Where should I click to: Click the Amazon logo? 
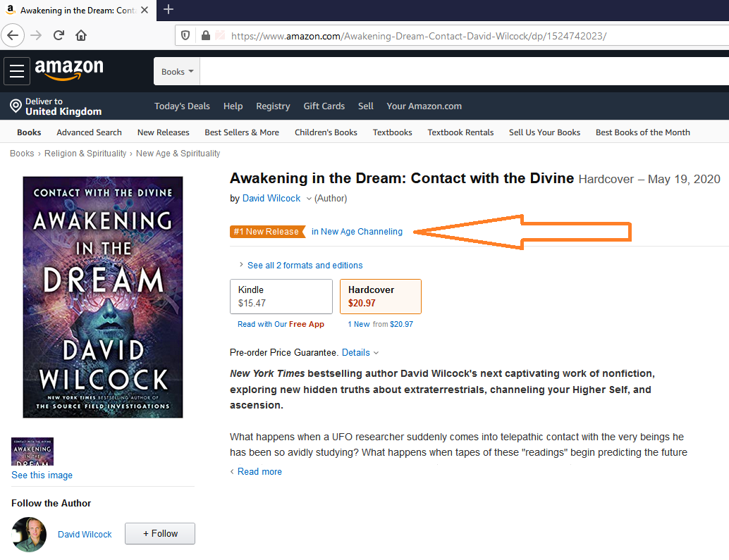[x=69, y=69]
